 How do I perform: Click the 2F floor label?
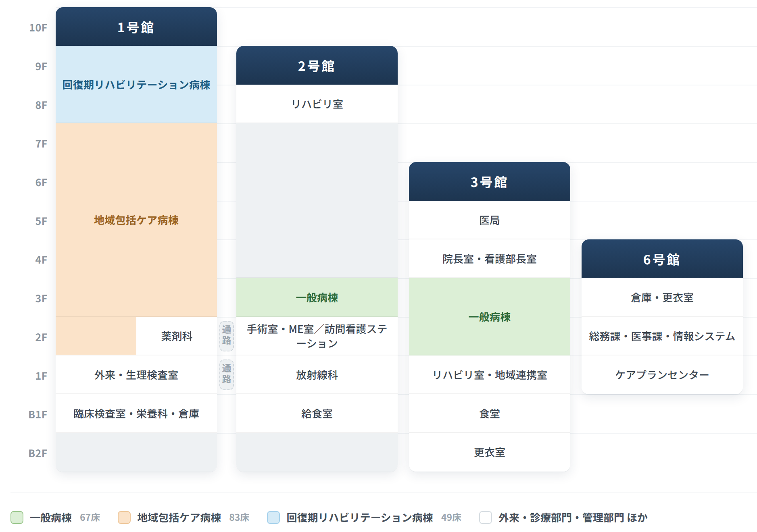(41, 337)
